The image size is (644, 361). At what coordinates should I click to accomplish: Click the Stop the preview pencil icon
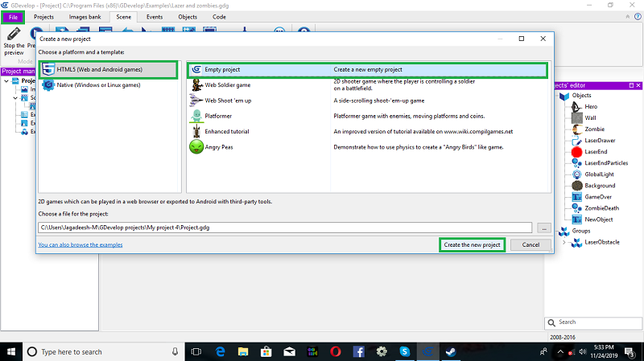coord(14,34)
